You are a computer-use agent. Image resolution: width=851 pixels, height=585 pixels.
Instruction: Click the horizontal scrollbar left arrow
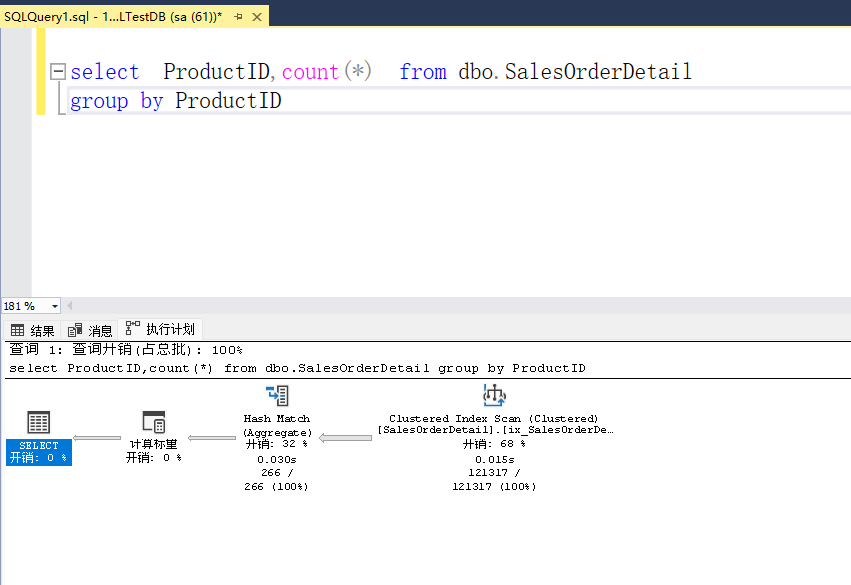69,306
